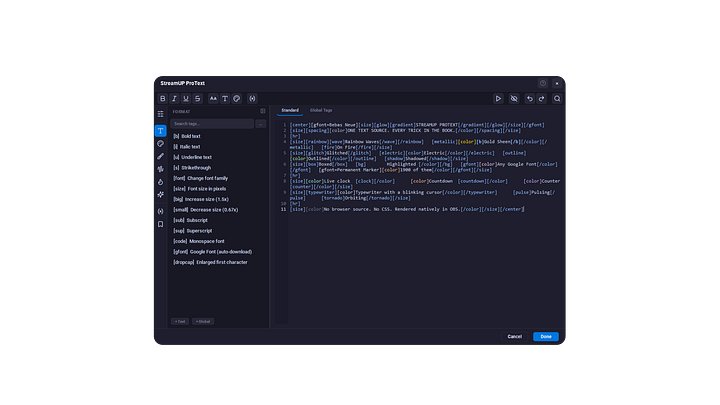
Task: Place cursor at end of line 11
Action: click(524, 209)
